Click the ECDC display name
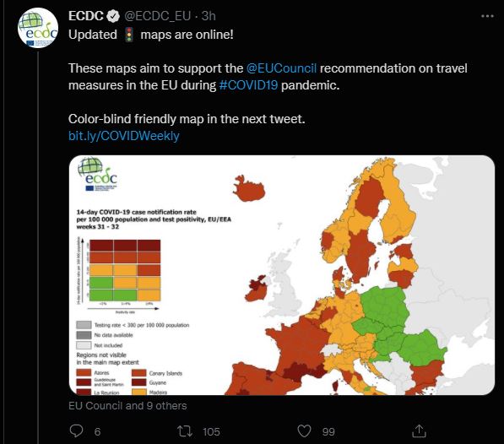The width and height of the screenshot is (504, 444). point(86,16)
